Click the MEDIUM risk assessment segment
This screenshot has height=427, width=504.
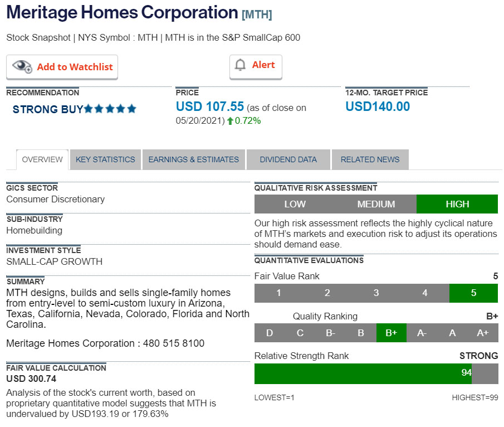pyautogui.click(x=376, y=204)
